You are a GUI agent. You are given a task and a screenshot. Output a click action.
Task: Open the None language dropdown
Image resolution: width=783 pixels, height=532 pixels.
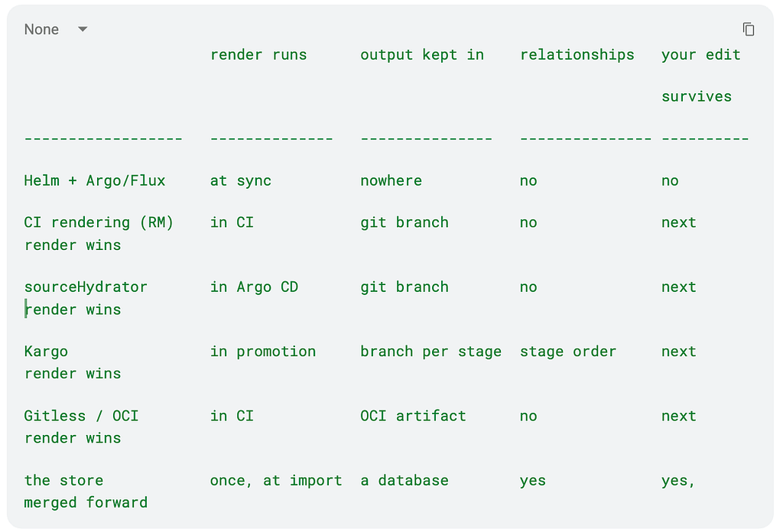pyautogui.click(x=55, y=30)
